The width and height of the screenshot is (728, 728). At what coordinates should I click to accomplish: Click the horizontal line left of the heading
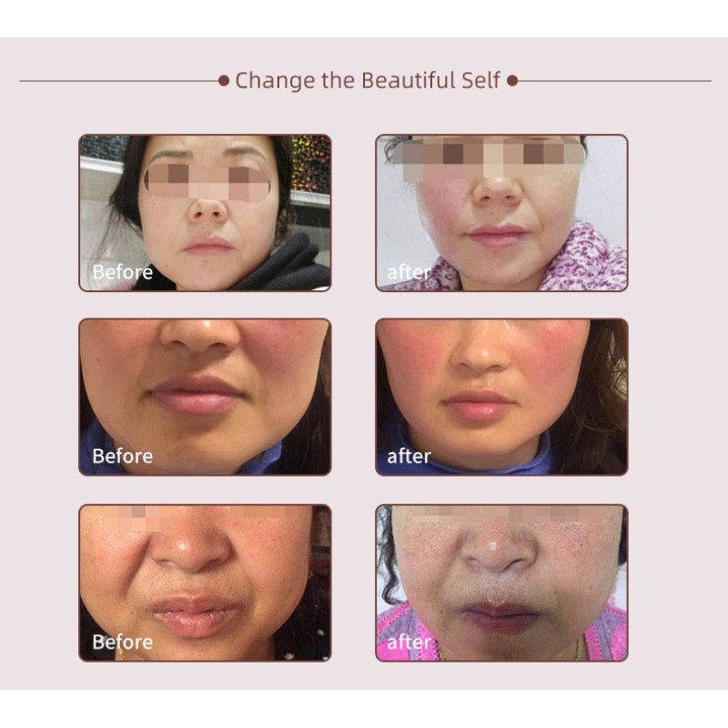pyautogui.click(x=119, y=81)
